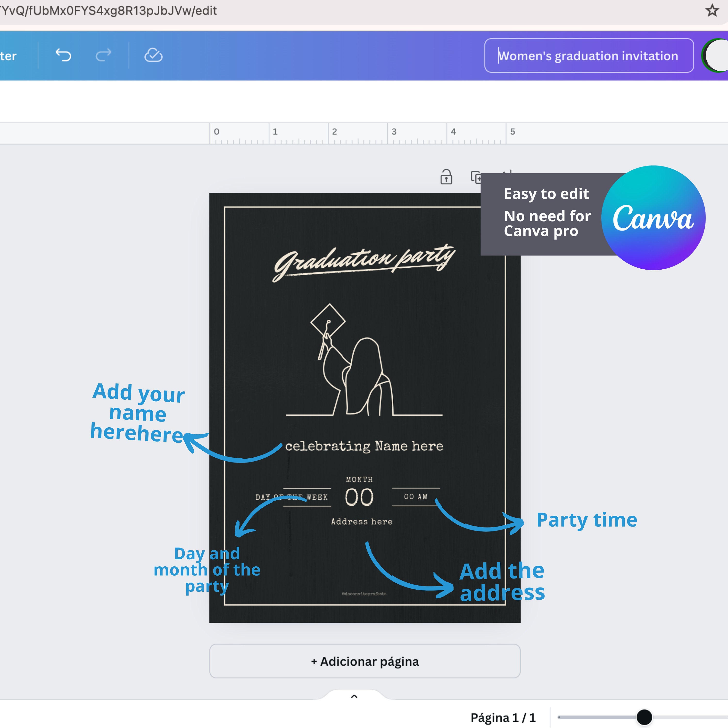This screenshot has width=728, height=728.
Task: Select the '00 AM' time text
Action: tap(416, 497)
